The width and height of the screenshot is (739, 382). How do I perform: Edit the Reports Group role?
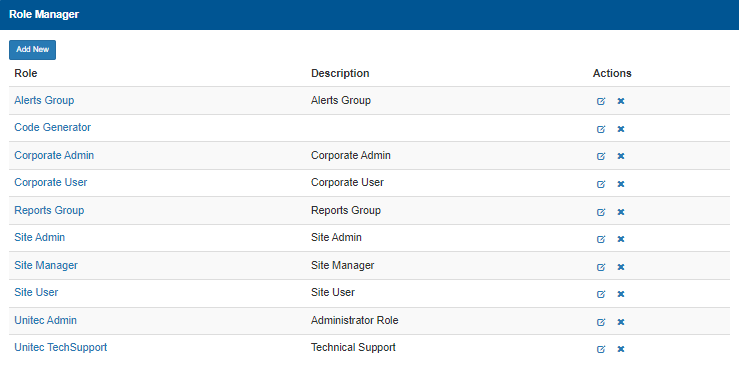click(601, 212)
